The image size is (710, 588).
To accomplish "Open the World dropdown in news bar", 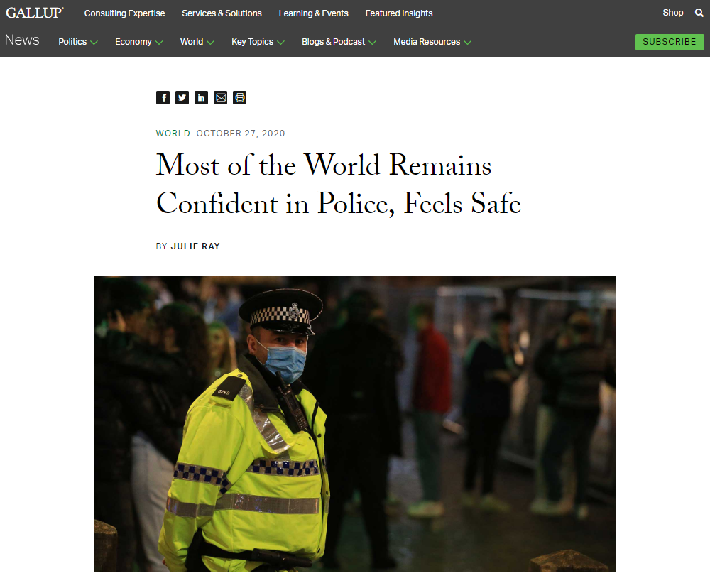I will (197, 42).
